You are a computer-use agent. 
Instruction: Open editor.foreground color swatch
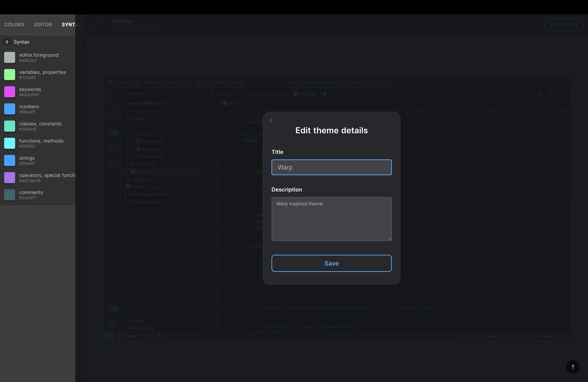pyautogui.click(x=10, y=57)
